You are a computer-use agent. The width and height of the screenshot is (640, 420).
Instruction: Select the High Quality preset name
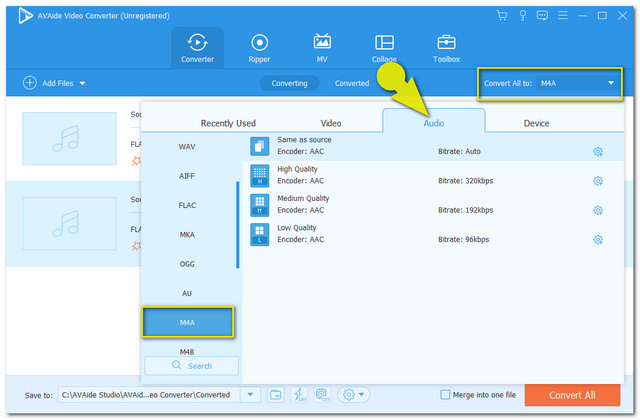point(297,169)
